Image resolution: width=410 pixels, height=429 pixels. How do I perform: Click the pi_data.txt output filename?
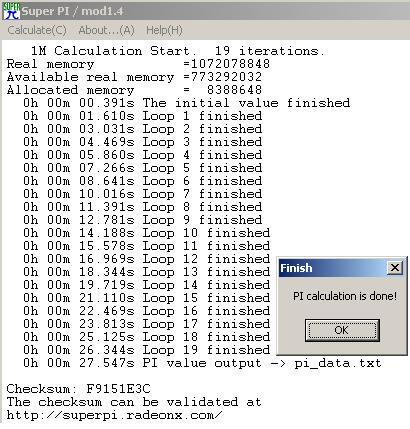[x=338, y=363]
